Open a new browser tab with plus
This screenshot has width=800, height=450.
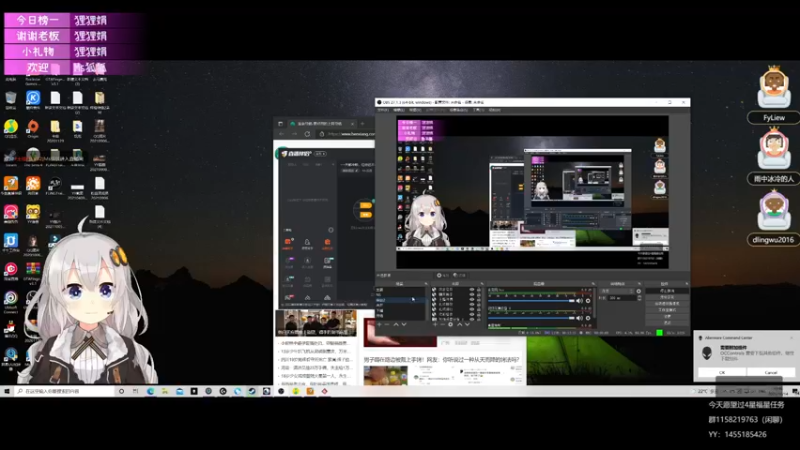[362, 124]
